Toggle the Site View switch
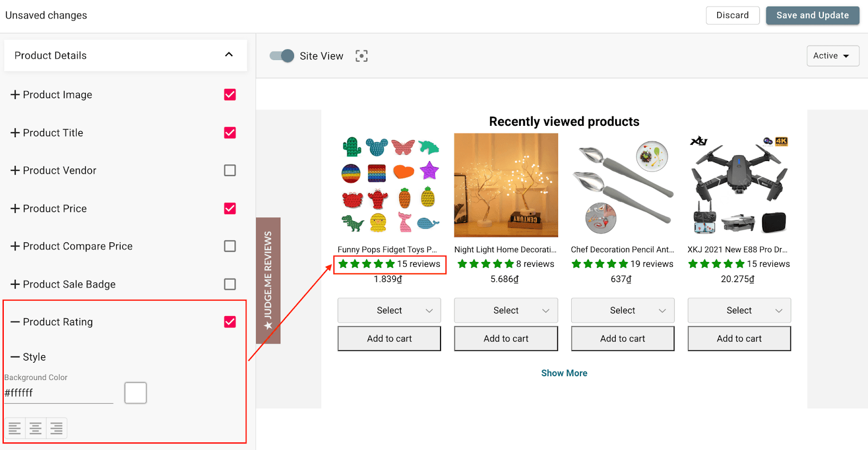The image size is (868, 450). pyautogui.click(x=282, y=56)
